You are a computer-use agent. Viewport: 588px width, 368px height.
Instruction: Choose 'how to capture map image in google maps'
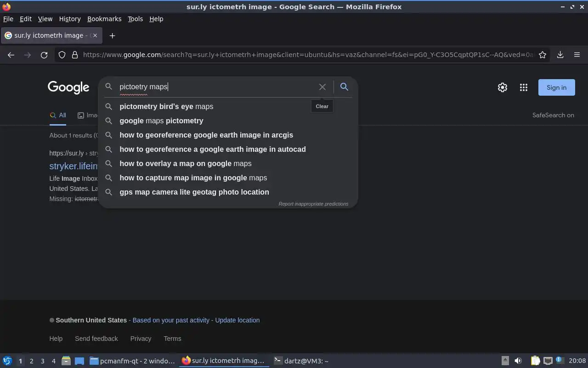[228, 178]
